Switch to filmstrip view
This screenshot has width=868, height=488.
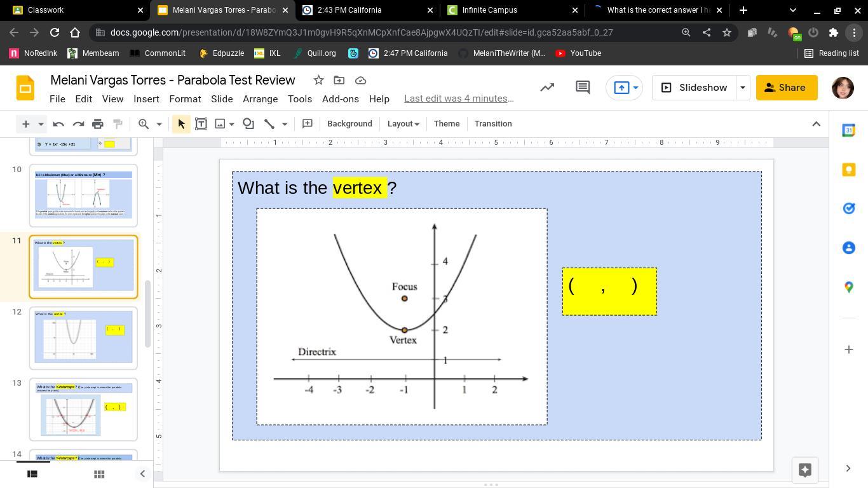[32, 474]
